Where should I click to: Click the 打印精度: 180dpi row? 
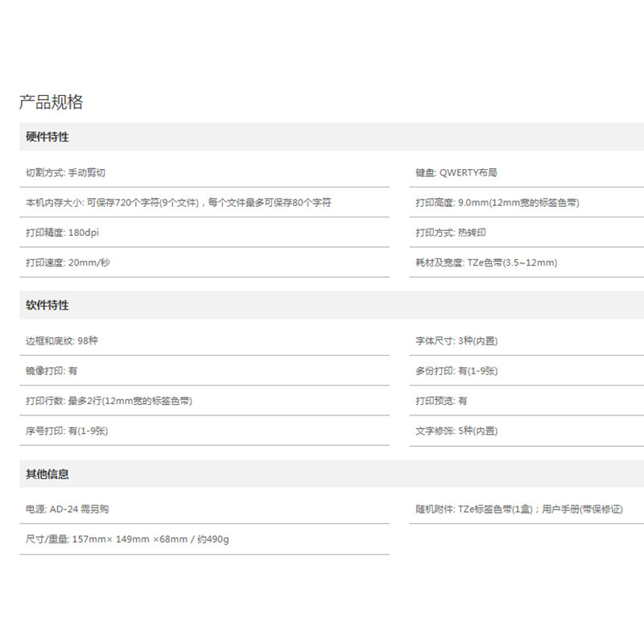coord(204,233)
